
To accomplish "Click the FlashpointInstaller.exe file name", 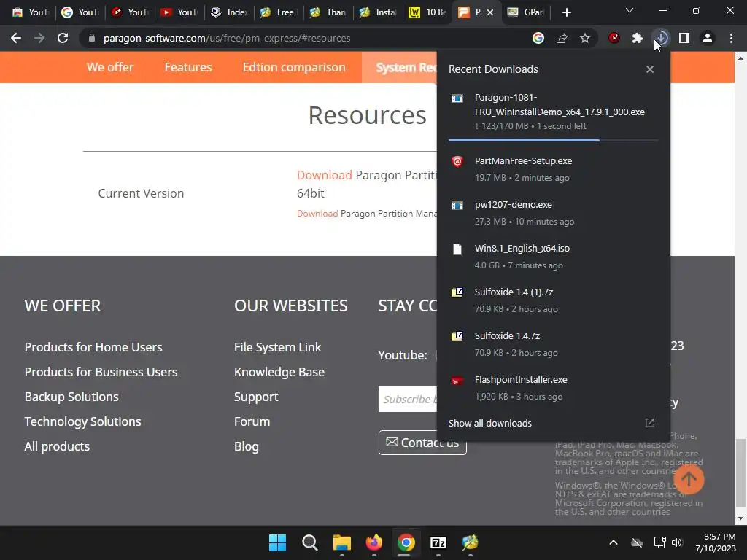I will click(521, 379).
